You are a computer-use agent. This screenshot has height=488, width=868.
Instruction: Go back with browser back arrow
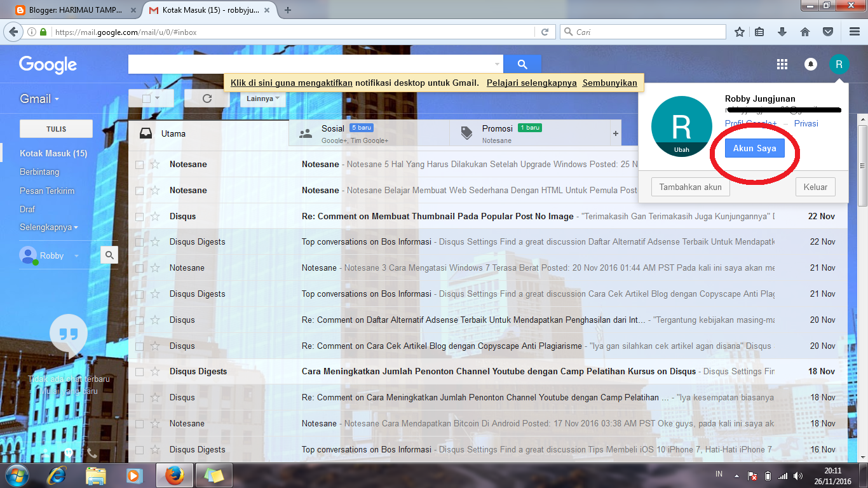13,32
